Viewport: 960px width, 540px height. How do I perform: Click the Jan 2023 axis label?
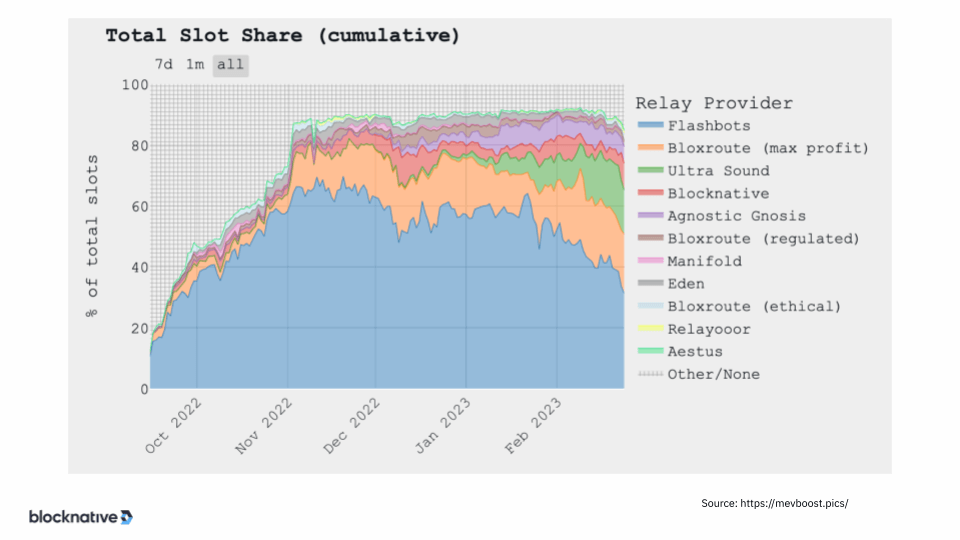pyautogui.click(x=443, y=426)
